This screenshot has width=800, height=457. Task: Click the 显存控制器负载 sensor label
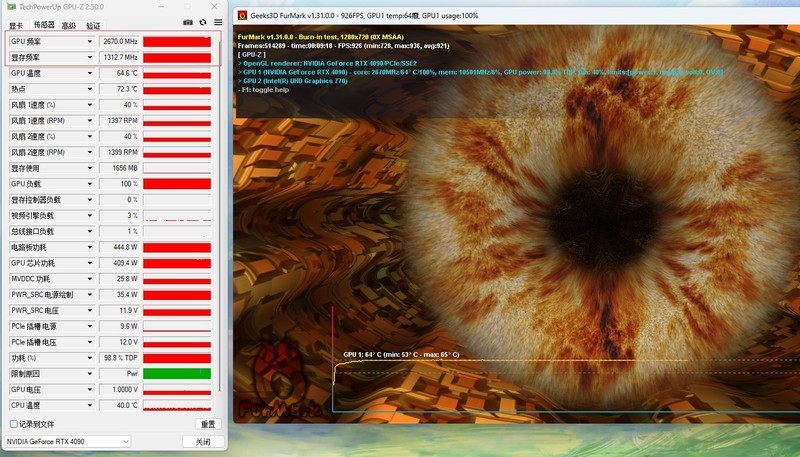(36, 199)
